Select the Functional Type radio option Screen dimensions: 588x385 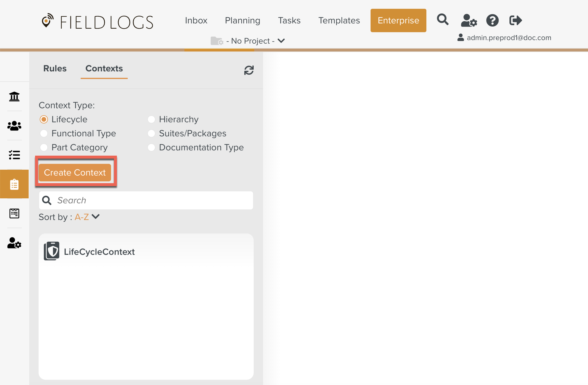click(44, 133)
